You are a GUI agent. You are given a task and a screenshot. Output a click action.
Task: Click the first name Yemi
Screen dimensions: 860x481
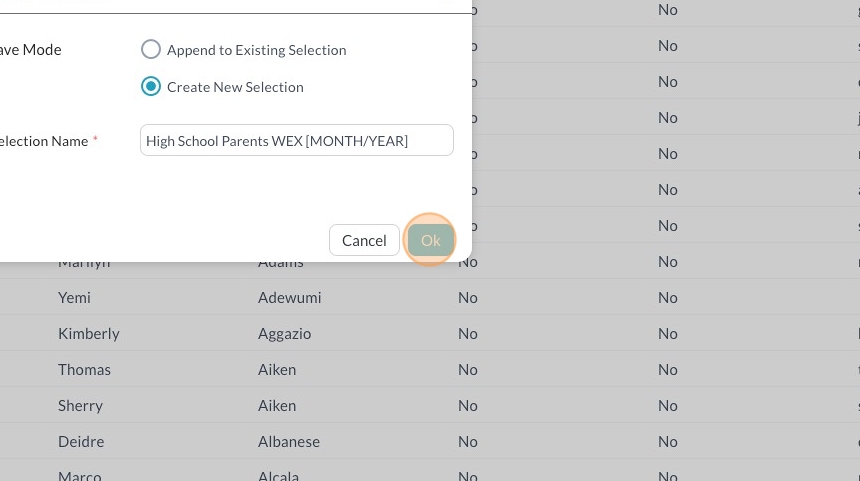[76, 298]
